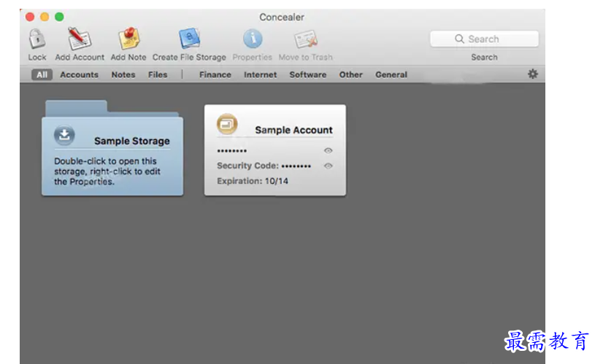Click the Sample Storage description text
Viewport: 595px width, 364px height.
pos(107,171)
